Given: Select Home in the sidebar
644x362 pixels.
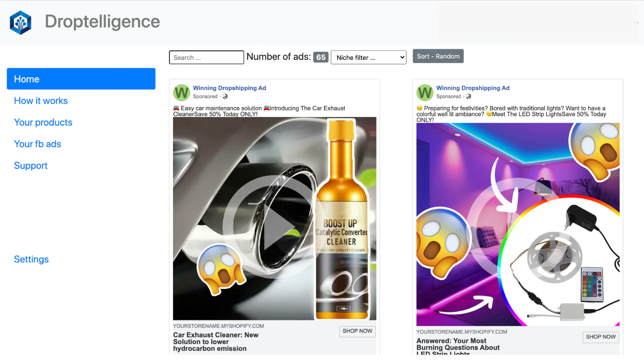Looking at the screenshot, I should point(81,79).
